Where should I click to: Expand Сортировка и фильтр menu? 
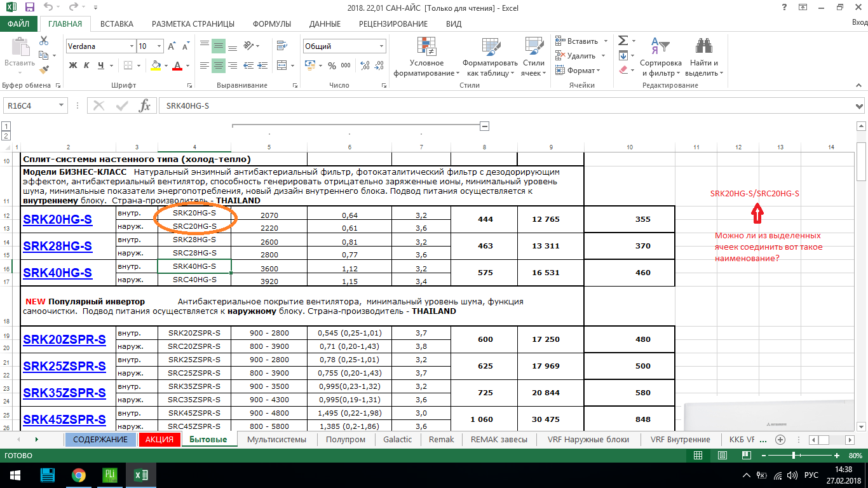661,56
